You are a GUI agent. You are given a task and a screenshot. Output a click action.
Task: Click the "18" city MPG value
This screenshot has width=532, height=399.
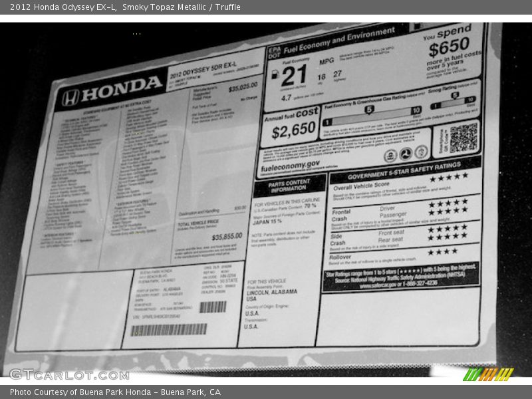(x=321, y=77)
